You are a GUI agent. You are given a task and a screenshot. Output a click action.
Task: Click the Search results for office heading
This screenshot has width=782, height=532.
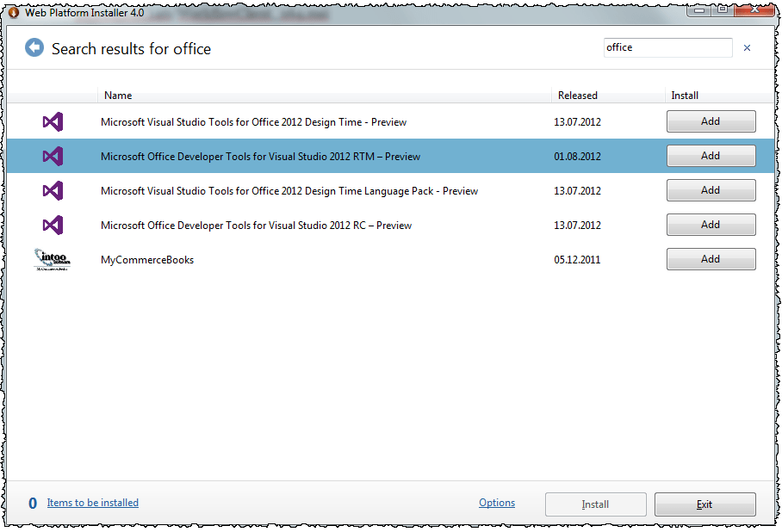tap(131, 49)
